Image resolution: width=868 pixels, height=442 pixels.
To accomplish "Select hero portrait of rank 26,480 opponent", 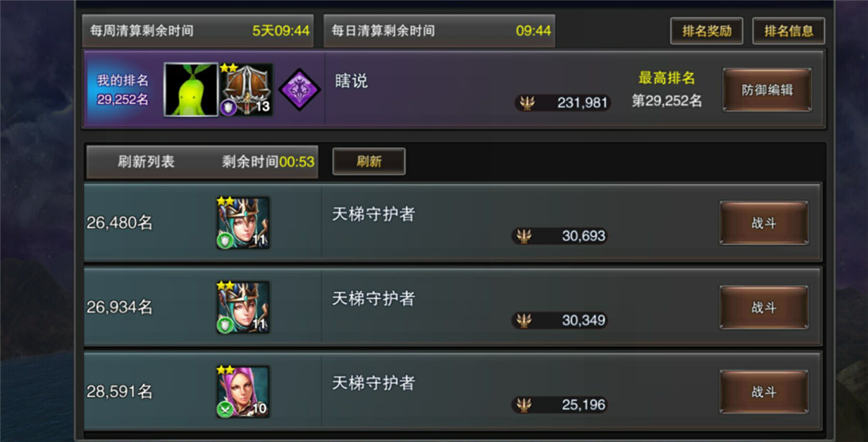I will click(242, 222).
